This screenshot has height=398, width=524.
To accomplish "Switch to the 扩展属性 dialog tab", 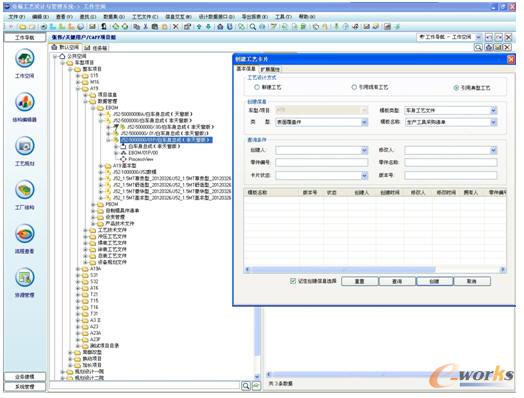I will coord(270,70).
